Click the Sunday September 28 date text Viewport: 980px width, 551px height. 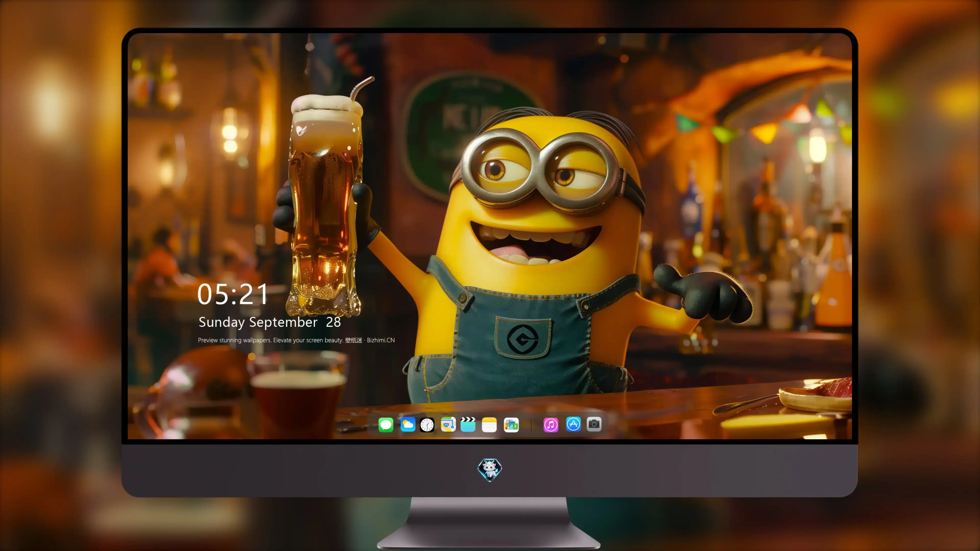click(x=270, y=322)
